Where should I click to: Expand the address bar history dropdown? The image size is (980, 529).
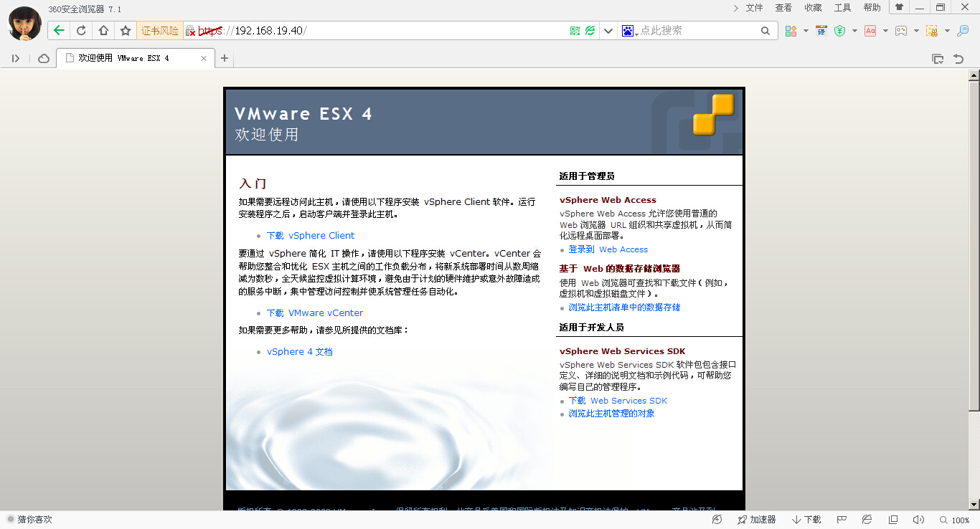point(608,31)
